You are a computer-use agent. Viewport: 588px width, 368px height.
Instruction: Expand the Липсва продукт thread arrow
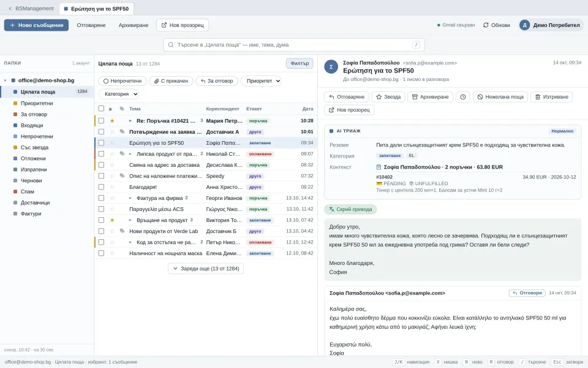tap(130, 154)
